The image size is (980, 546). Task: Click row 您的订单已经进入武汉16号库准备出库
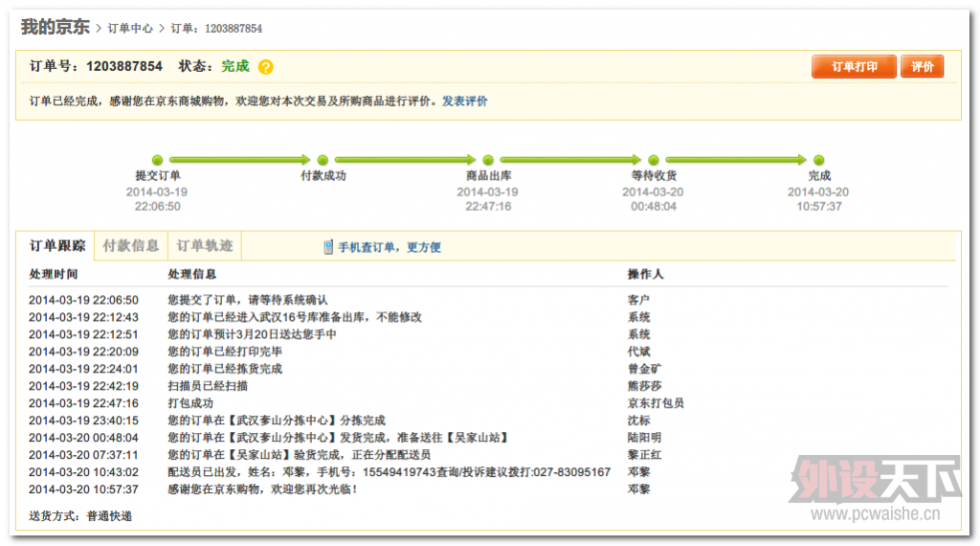pyautogui.click(x=487, y=317)
